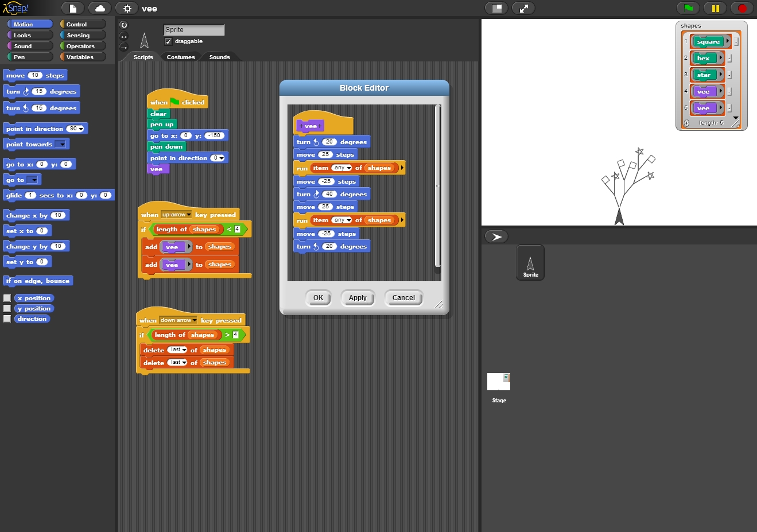This screenshot has height=532, width=757.
Task: Stop all scripts with the red stop icon
Action: coord(741,8)
